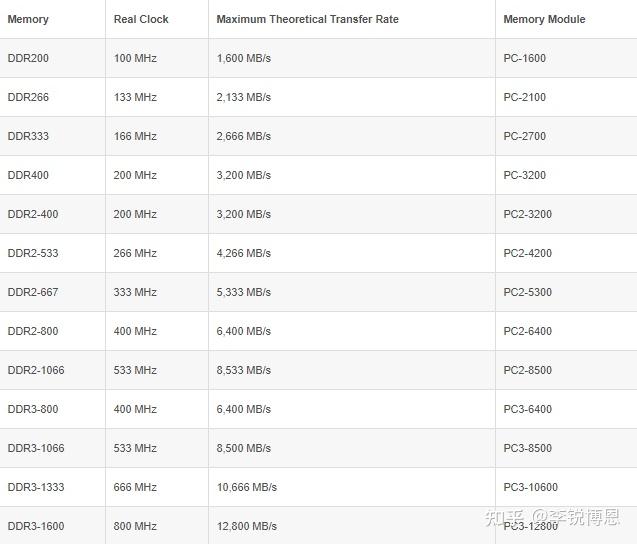Viewport: 637px width, 544px height.
Task: Click the PC3-8500 module cell
Action: pos(528,448)
